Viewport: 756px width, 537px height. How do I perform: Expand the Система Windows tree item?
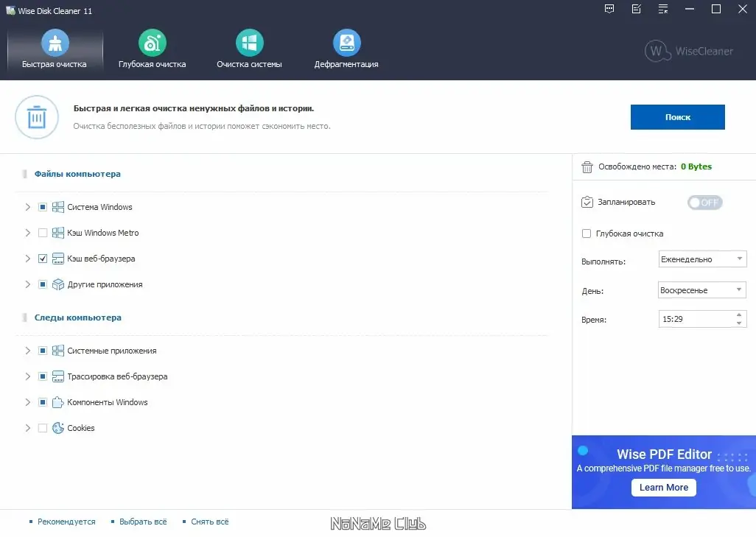coord(27,207)
